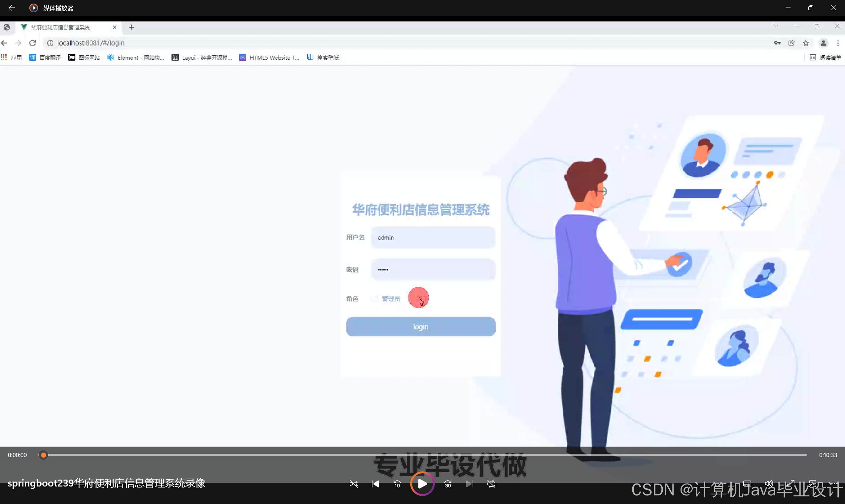Select the 管理员 role radio button
This screenshot has width=845, height=504.
(374, 299)
